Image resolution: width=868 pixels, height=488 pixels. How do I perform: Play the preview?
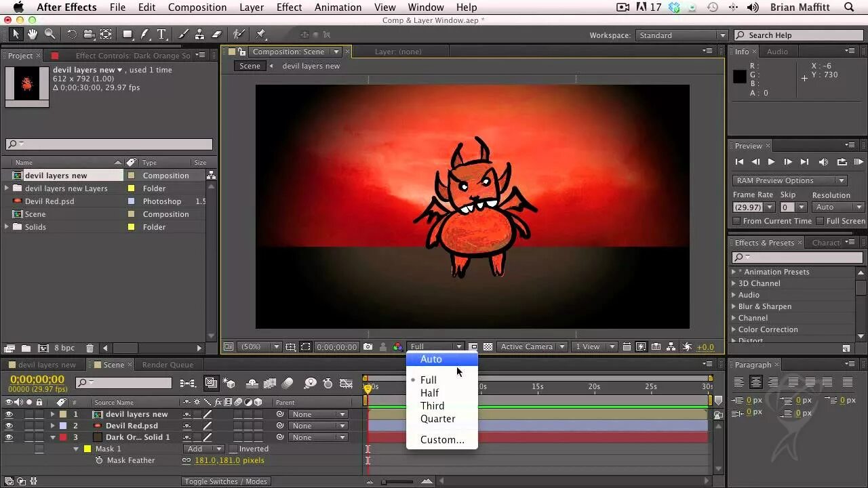pos(771,162)
